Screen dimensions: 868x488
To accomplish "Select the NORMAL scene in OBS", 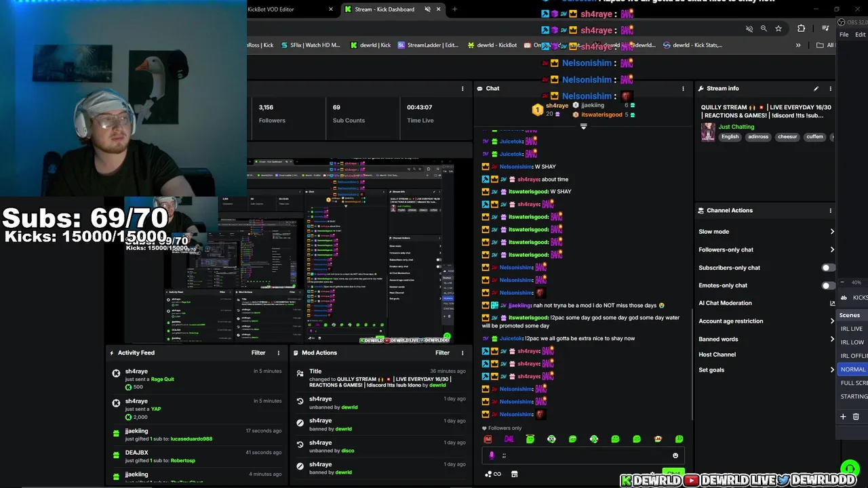I will (x=853, y=369).
